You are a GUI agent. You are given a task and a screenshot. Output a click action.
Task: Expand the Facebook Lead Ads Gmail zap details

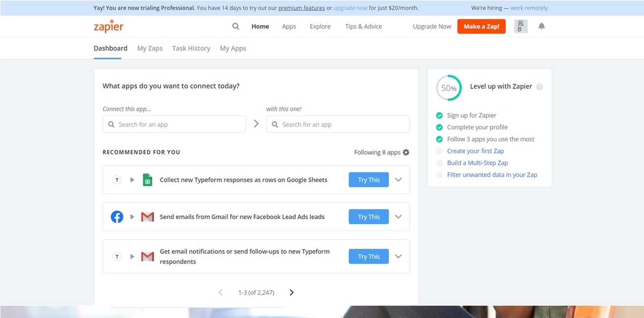[398, 217]
